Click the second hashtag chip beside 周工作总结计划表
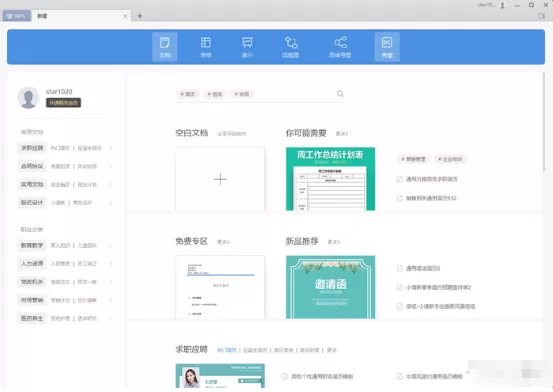 tap(450, 159)
